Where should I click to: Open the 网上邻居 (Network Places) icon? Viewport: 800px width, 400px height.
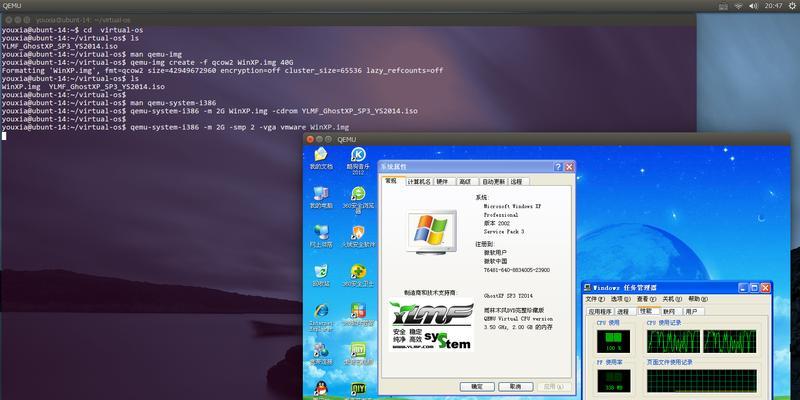click(320, 236)
